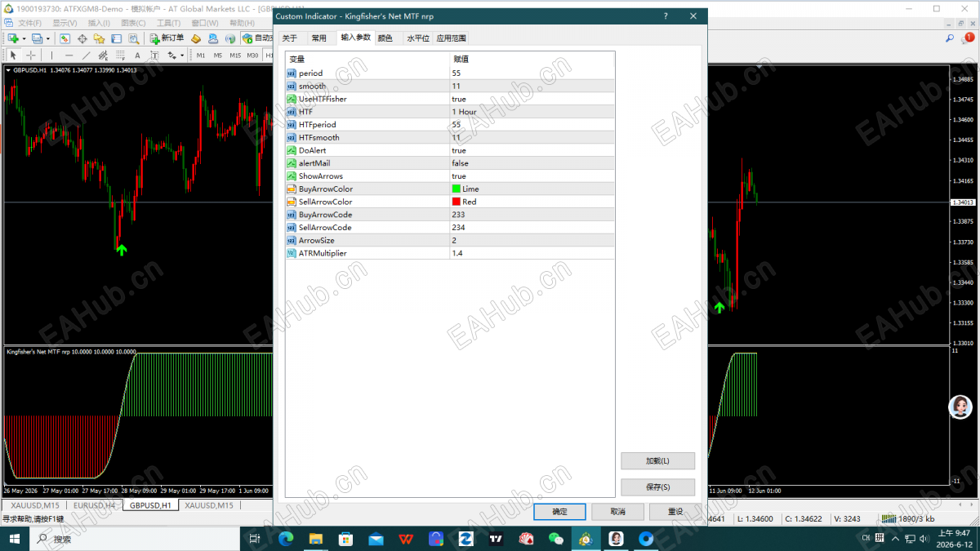980x551 pixels.
Task: Toggle the Terminal panel icon
Action: [x=116, y=38]
